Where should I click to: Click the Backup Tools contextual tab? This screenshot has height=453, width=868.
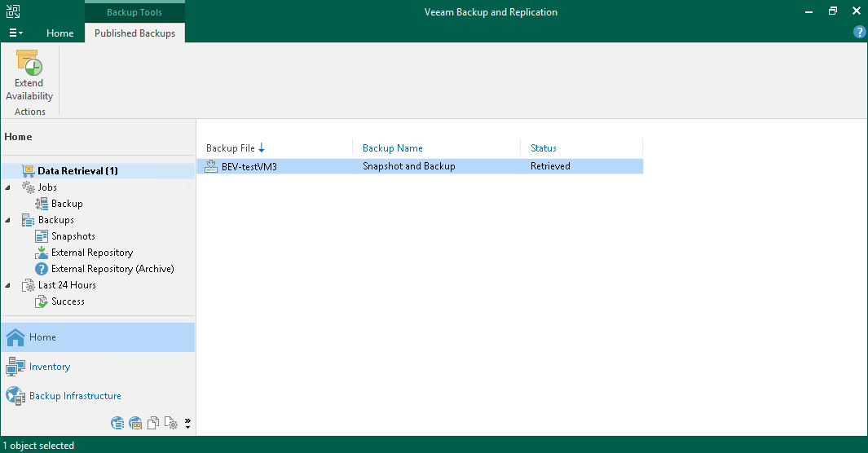click(x=134, y=11)
